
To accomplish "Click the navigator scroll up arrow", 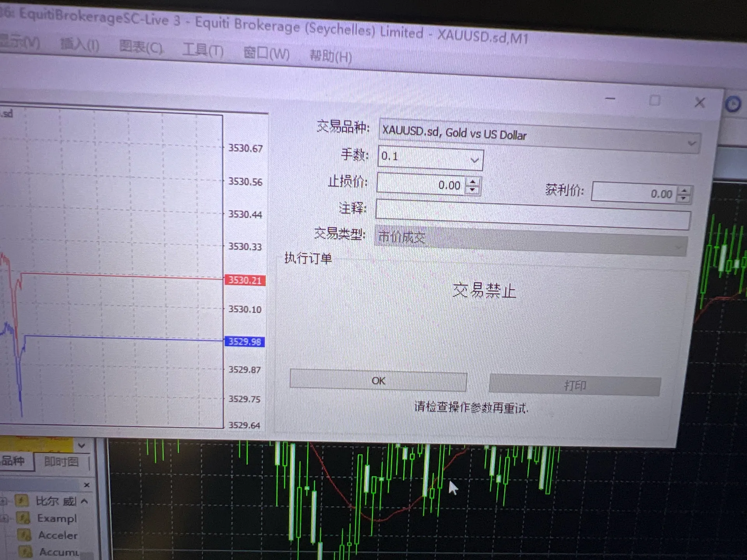I will [x=84, y=501].
